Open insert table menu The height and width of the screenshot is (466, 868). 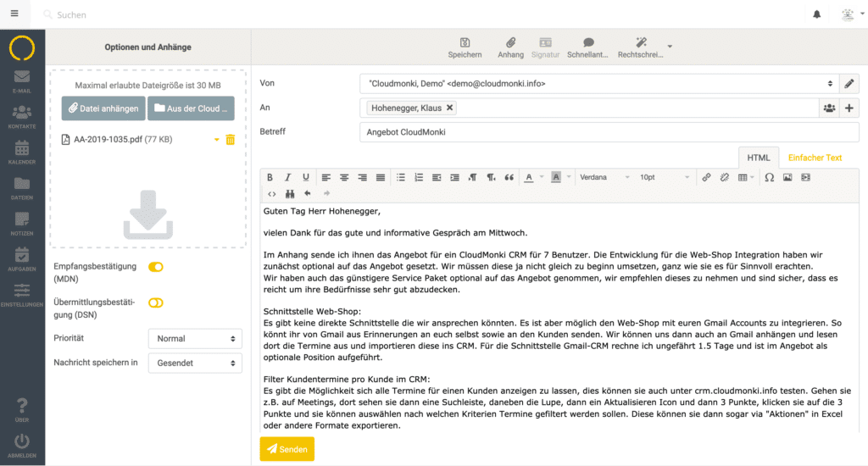pos(746,178)
